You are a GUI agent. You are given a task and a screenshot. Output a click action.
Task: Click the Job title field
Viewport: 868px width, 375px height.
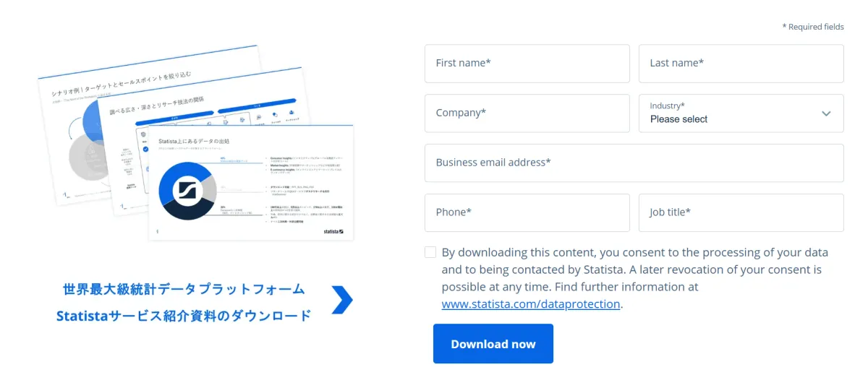click(x=741, y=212)
